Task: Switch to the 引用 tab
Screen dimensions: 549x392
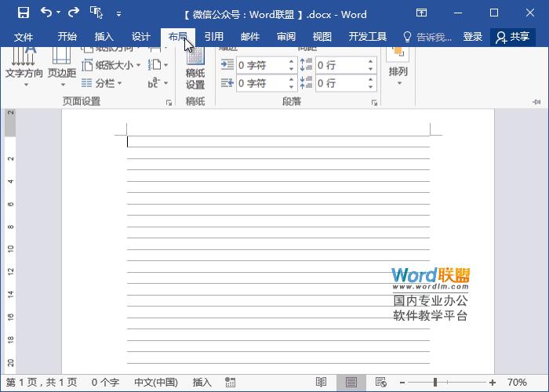Action: (214, 37)
